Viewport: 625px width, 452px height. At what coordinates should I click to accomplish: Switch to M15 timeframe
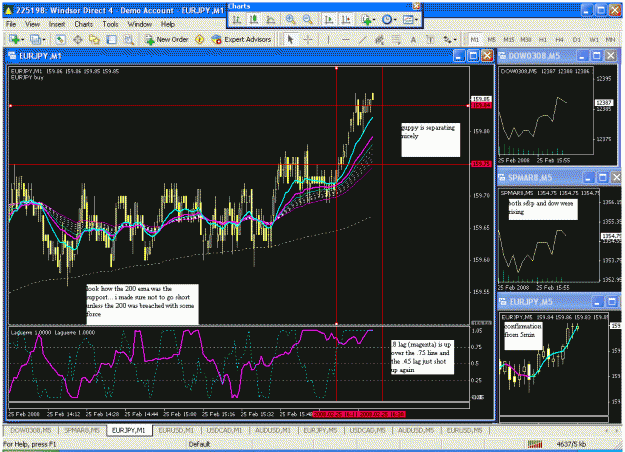point(509,39)
